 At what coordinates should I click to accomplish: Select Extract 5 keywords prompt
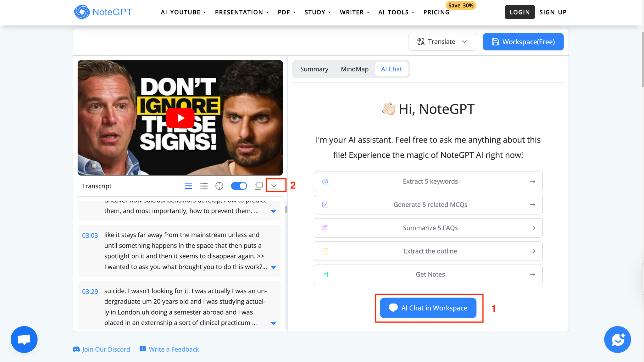pos(428,181)
